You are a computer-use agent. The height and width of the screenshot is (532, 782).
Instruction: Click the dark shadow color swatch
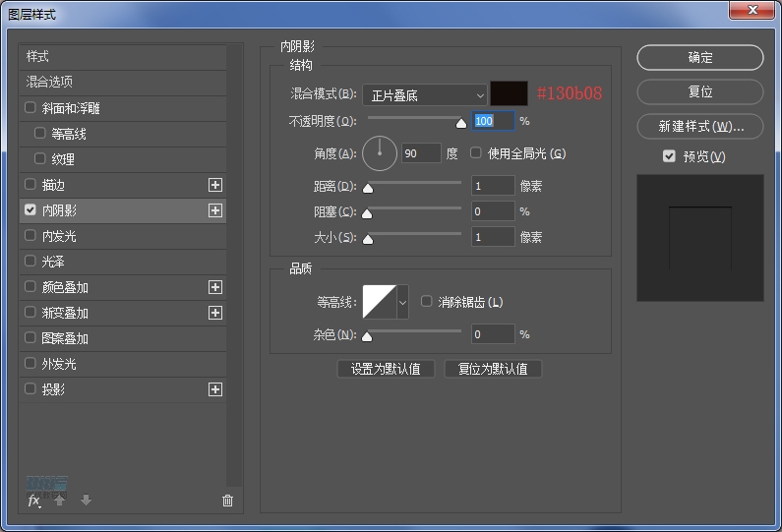click(510, 94)
